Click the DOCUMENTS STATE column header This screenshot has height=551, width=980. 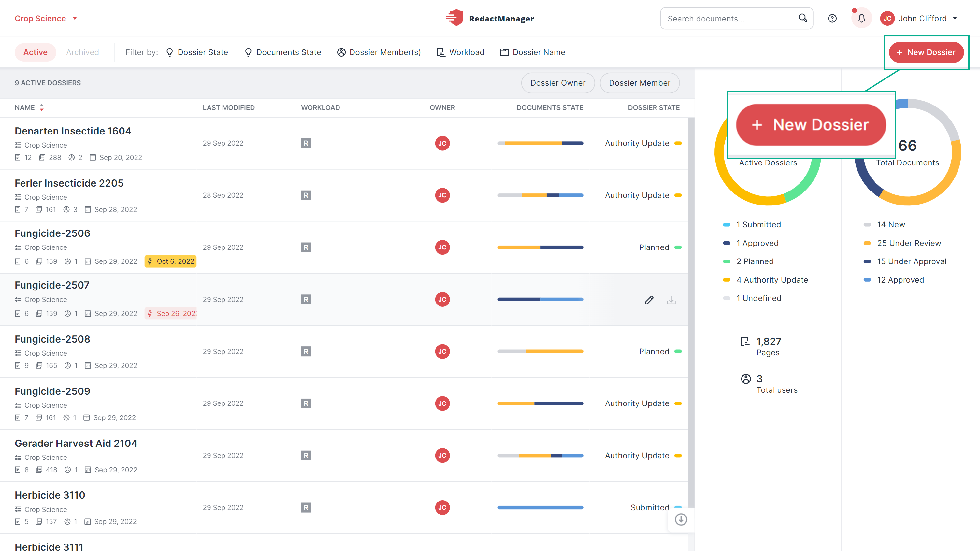pos(550,107)
